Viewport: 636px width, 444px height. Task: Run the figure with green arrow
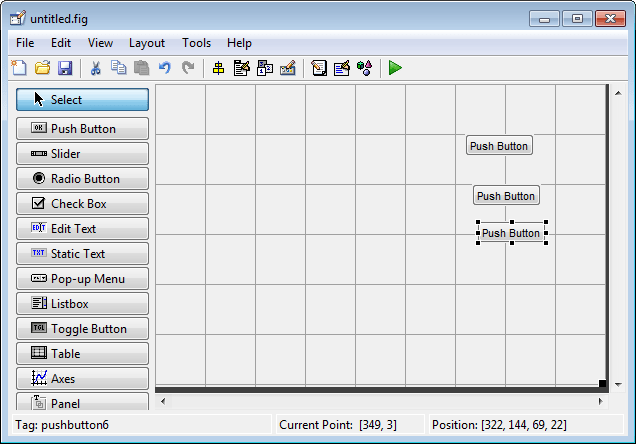395,68
